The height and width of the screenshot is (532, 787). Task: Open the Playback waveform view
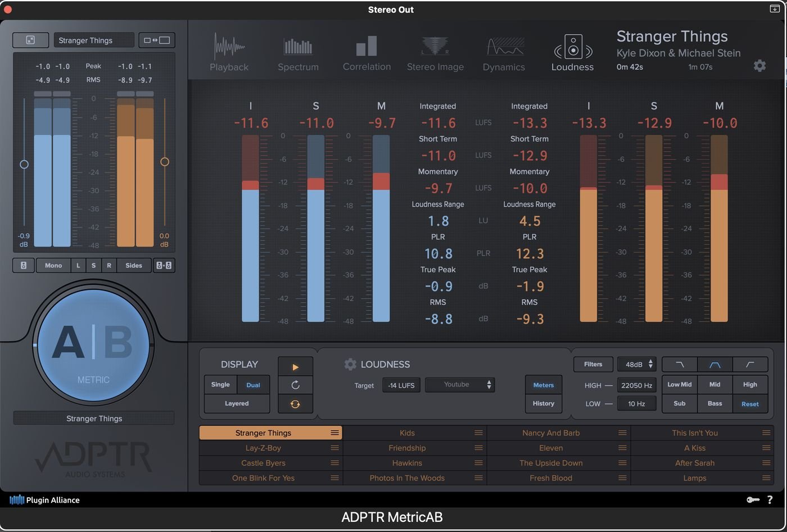click(229, 53)
